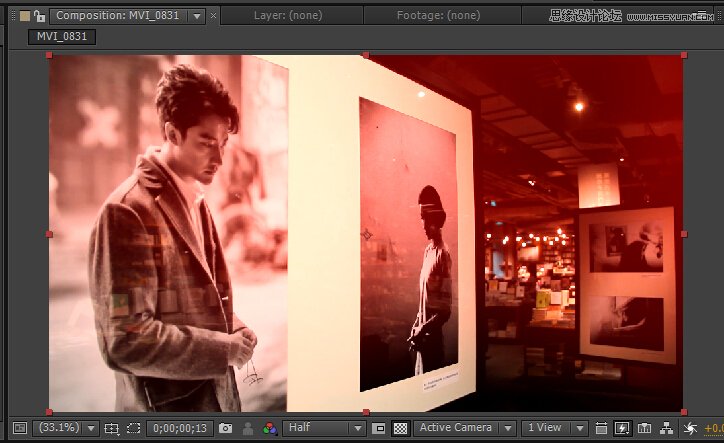
Task: Toggle the Region of Interest button
Action: [x=379, y=428]
